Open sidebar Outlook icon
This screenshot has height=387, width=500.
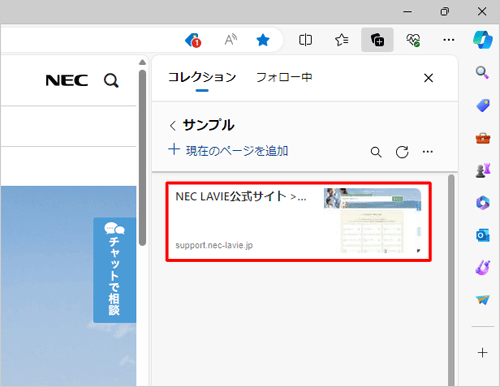pyautogui.click(x=483, y=235)
